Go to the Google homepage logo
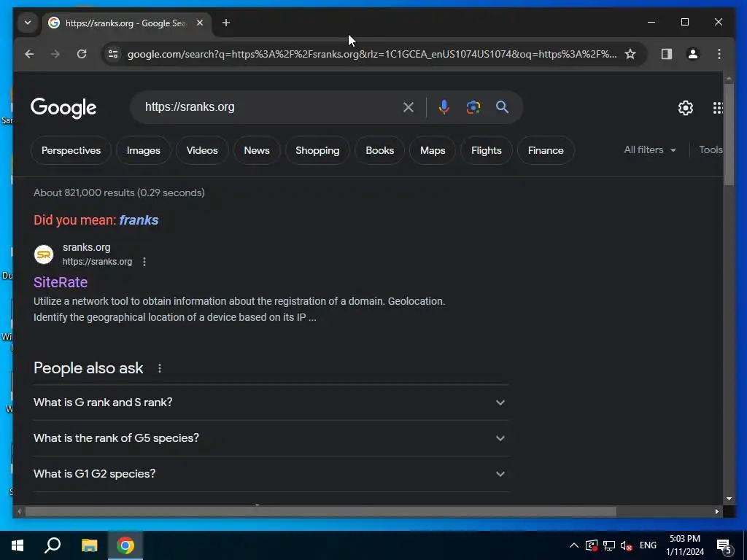The width and height of the screenshot is (747, 560). [64, 108]
